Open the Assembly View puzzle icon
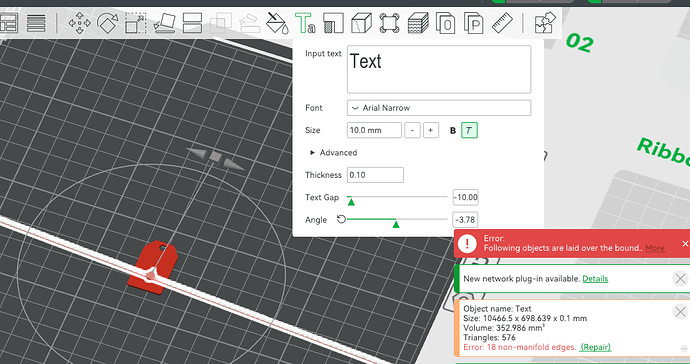Image resolution: width=690 pixels, height=364 pixels. click(545, 23)
